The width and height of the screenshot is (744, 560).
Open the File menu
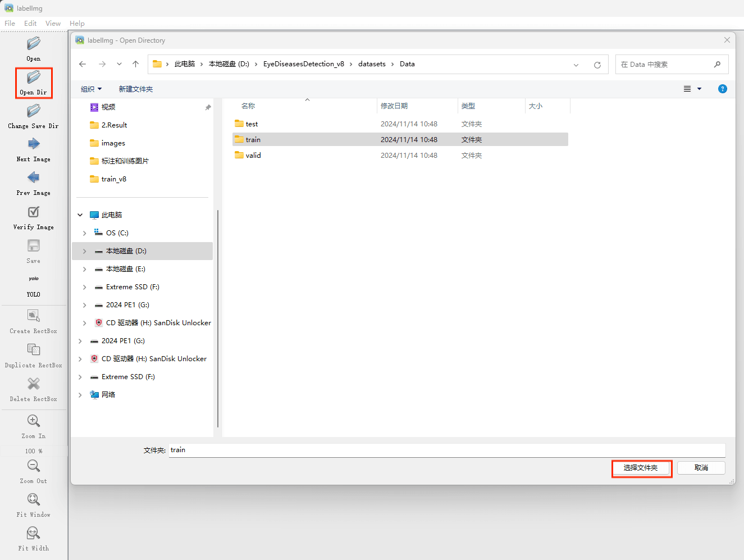(10, 24)
